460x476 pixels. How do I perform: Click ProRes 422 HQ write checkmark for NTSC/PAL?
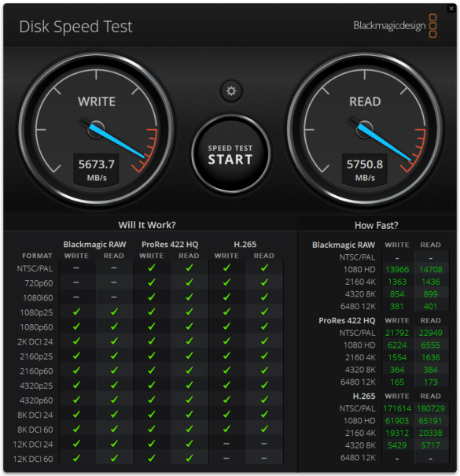pyautogui.click(x=152, y=268)
